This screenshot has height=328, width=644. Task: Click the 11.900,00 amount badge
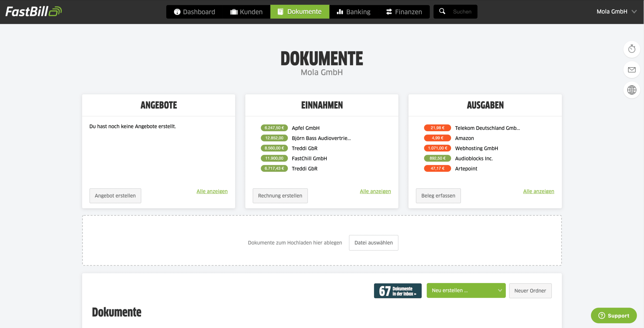pos(274,158)
